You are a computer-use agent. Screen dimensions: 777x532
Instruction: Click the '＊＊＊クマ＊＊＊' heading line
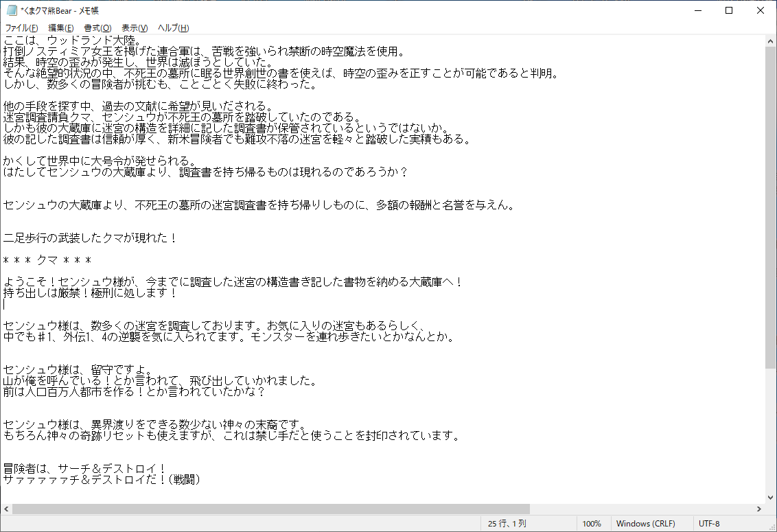pos(47,259)
